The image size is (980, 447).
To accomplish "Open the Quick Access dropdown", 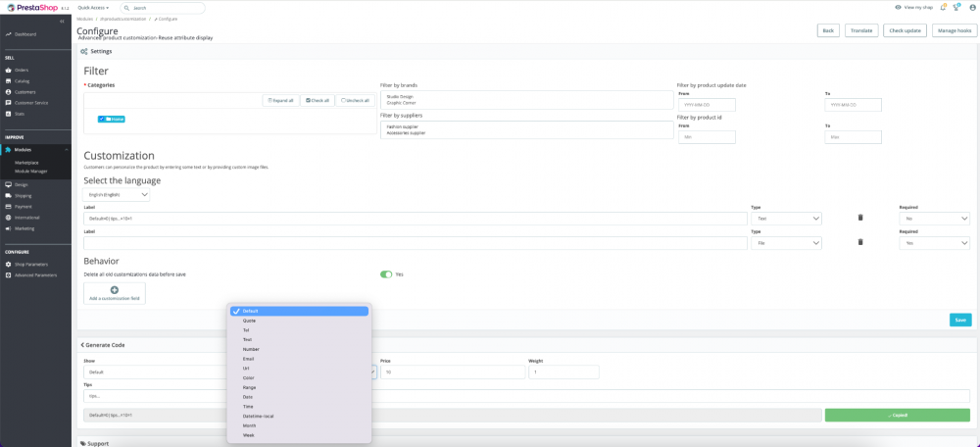I will click(93, 8).
